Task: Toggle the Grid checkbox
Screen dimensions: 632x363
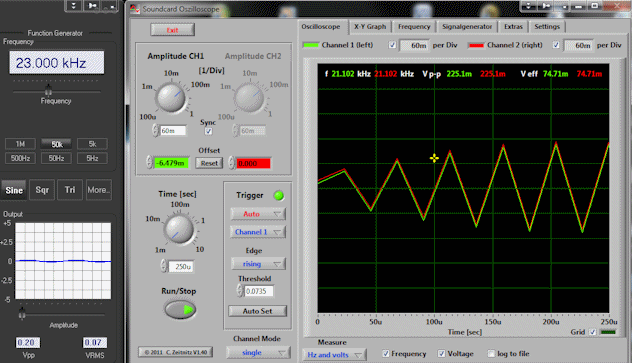Action: [592, 332]
